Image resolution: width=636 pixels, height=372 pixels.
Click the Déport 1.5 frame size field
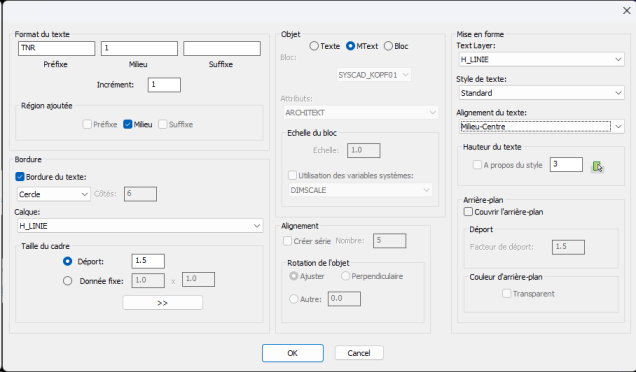pyautogui.click(x=148, y=261)
